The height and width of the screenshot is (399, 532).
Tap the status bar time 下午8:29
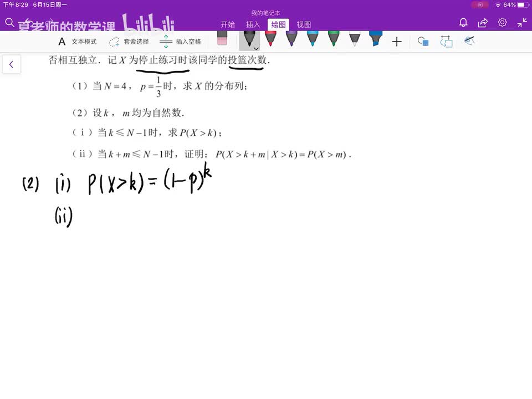point(16,5)
